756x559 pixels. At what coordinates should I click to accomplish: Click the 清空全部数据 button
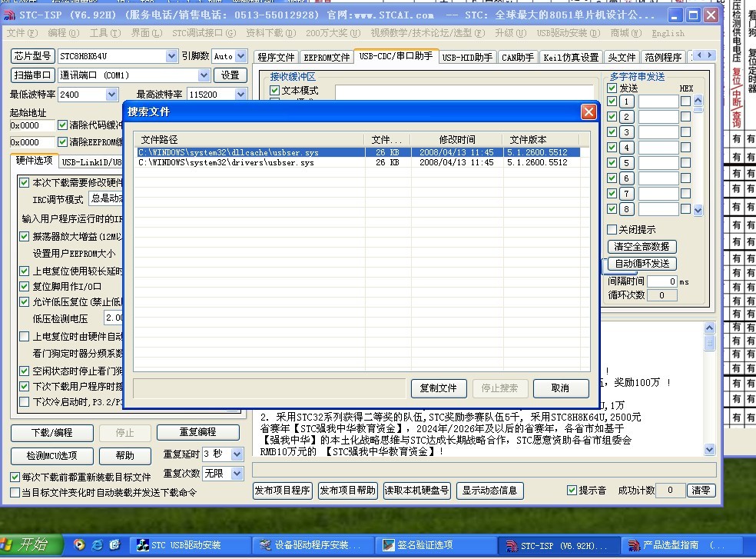642,247
